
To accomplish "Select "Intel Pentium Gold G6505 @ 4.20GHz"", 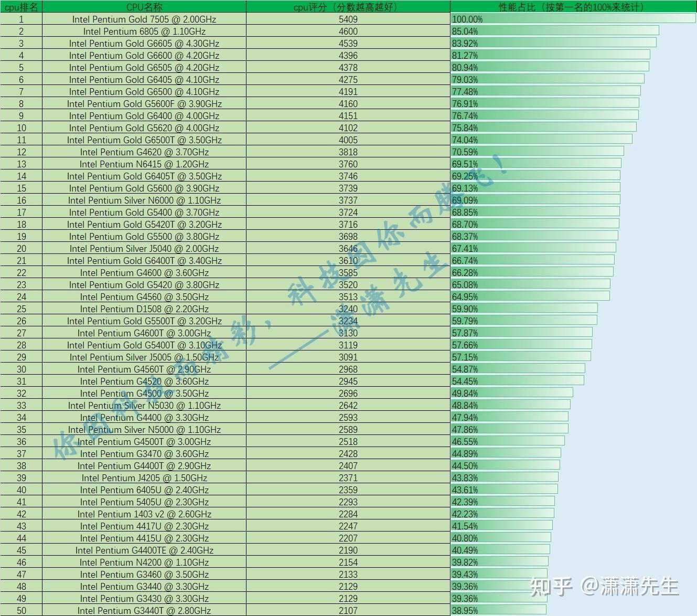I will pyautogui.click(x=144, y=67).
